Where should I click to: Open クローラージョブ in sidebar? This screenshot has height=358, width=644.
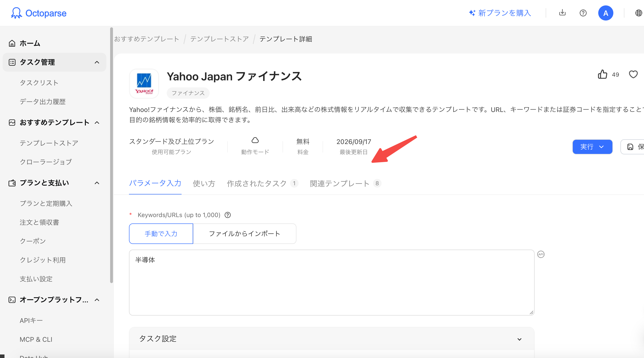46,162
